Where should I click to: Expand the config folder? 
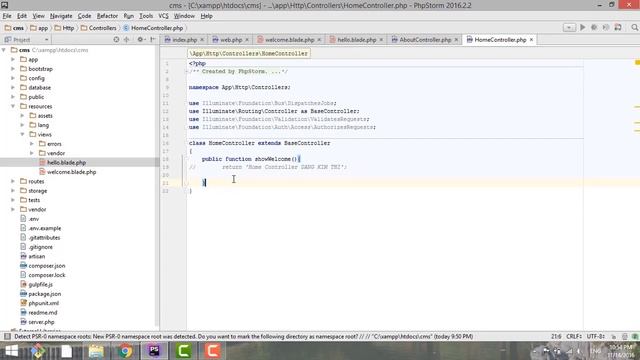coord(13,78)
